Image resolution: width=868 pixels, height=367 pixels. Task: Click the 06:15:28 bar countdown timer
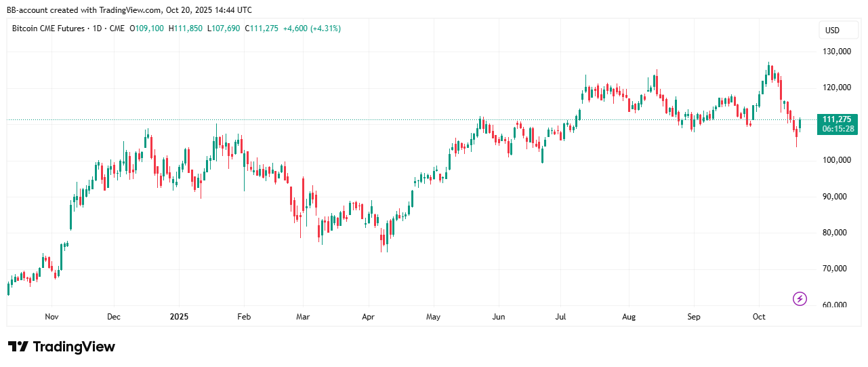[x=838, y=129]
